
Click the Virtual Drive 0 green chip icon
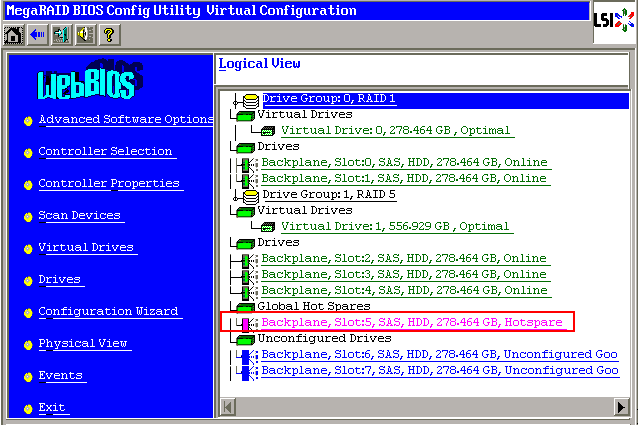point(268,131)
